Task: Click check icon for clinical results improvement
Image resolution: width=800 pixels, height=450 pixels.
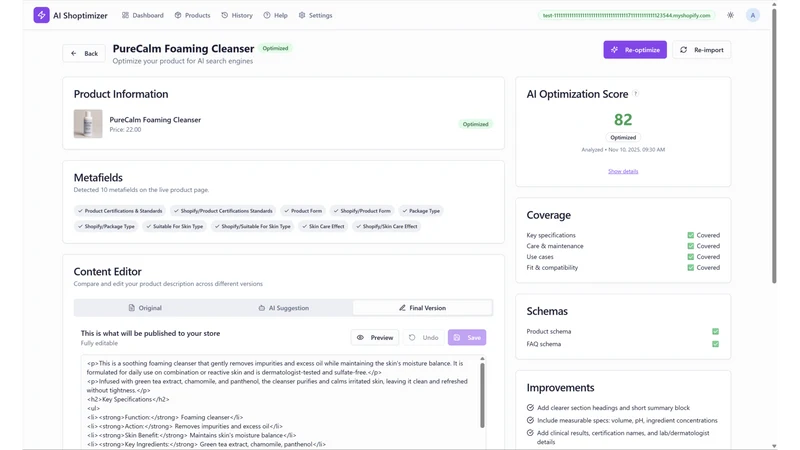Action: tap(530, 433)
